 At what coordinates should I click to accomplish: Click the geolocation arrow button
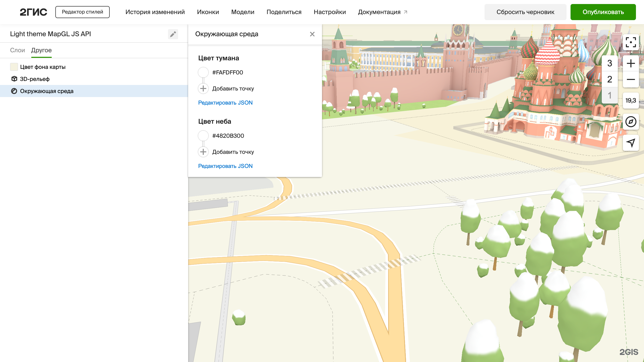click(x=631, y=143)
